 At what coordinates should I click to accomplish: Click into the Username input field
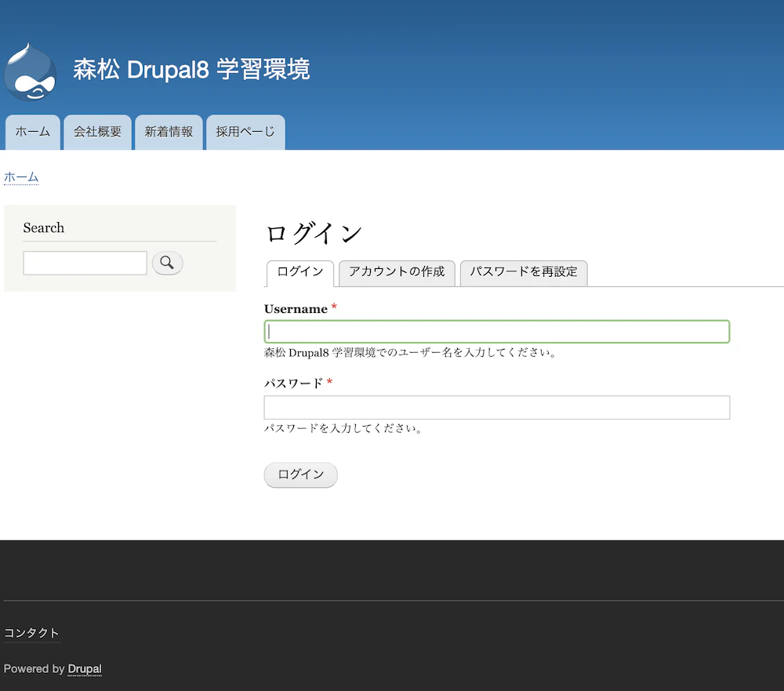tap(497, 331)
